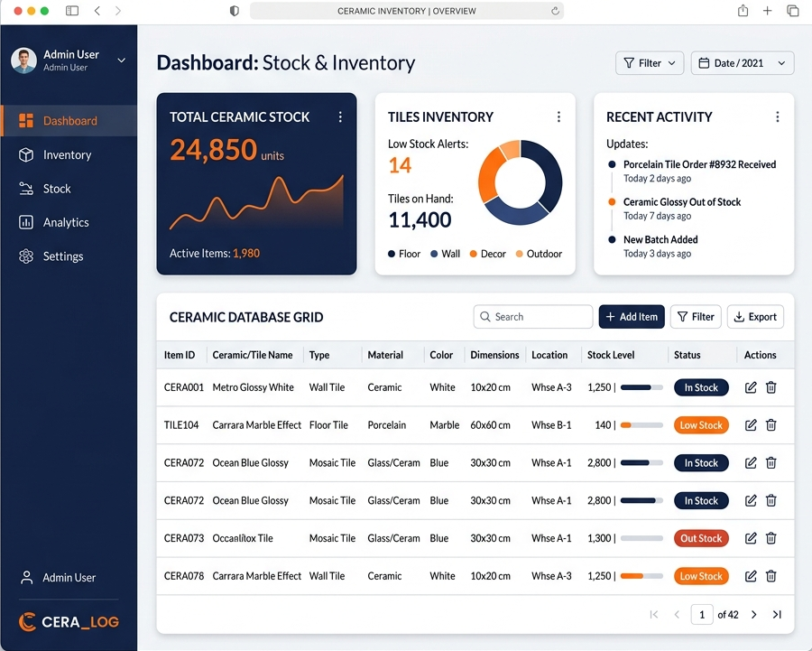The height and width of the screenshot is (651, 812).
Task: Click the Low Stock badge for CERA078
Action: (701, 576)
